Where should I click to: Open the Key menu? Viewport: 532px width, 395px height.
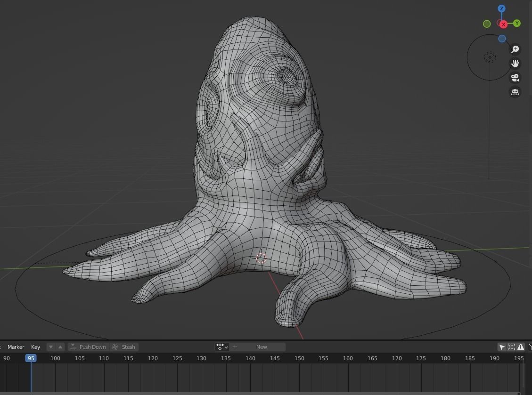[x=35, y=347]
